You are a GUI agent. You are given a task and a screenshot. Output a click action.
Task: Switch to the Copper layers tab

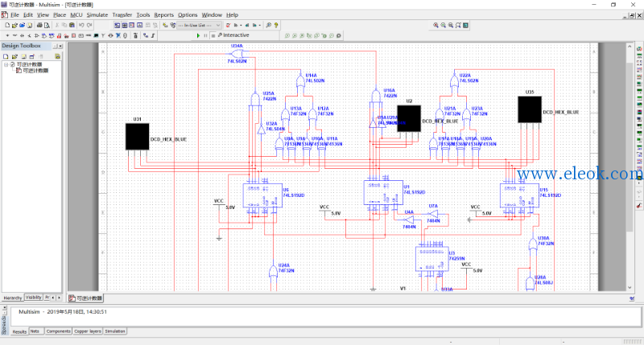[x=88, y=331]
